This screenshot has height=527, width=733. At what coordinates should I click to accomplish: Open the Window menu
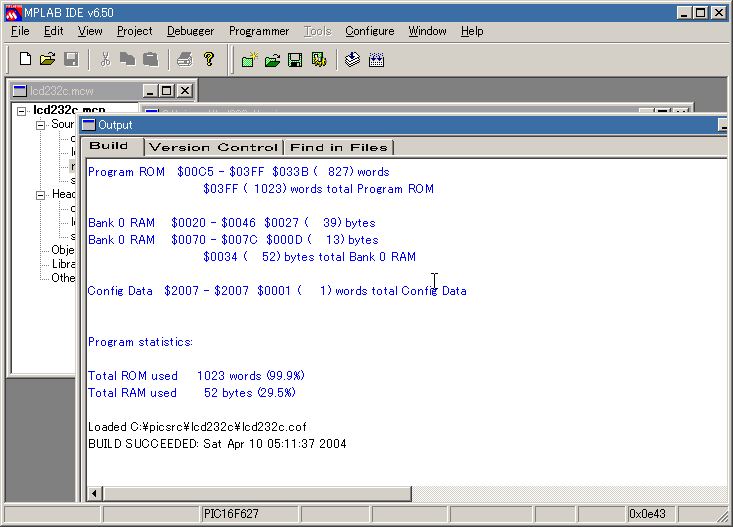tap(427, 31)
